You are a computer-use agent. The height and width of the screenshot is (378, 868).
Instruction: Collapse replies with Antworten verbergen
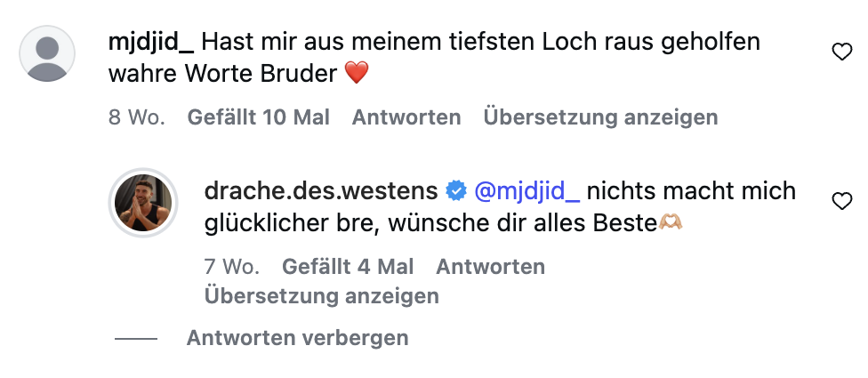297,338
